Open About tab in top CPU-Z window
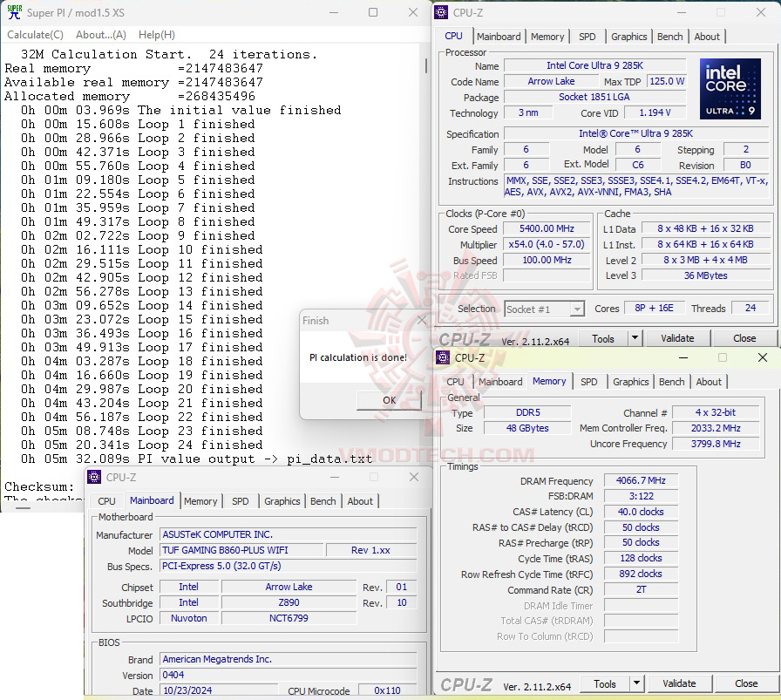 tap(707, 37)
